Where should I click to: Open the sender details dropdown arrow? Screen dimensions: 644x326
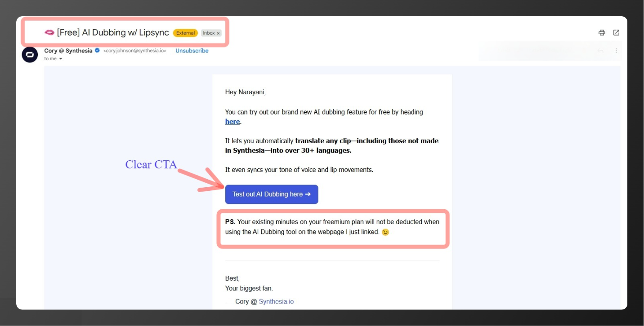click(x=61, y=58)
